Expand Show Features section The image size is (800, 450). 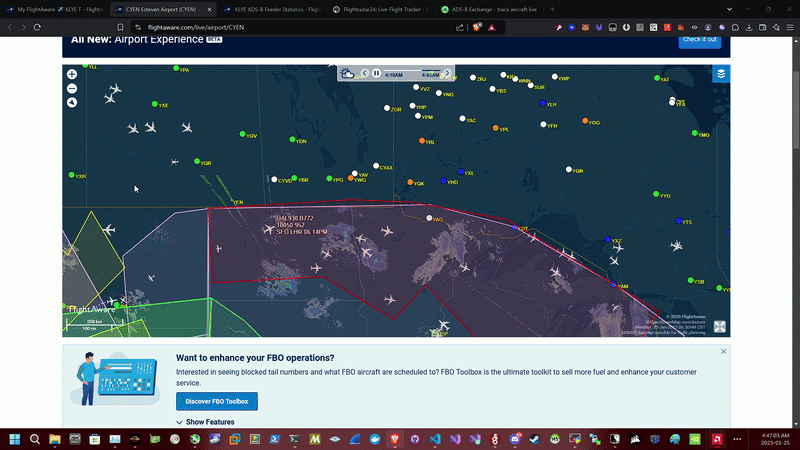tap(205, 422)
